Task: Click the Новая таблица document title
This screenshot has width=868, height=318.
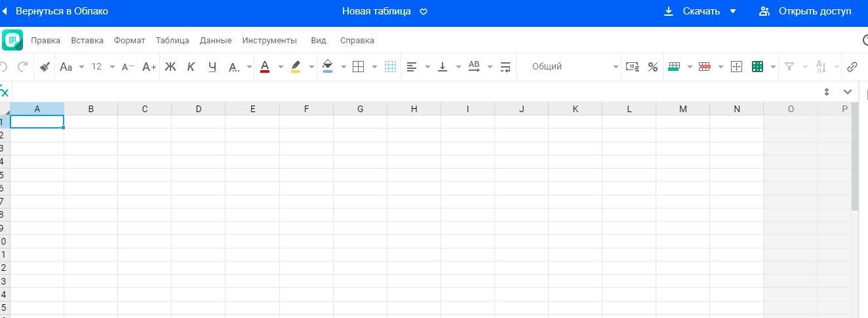Action: [376, 11]
